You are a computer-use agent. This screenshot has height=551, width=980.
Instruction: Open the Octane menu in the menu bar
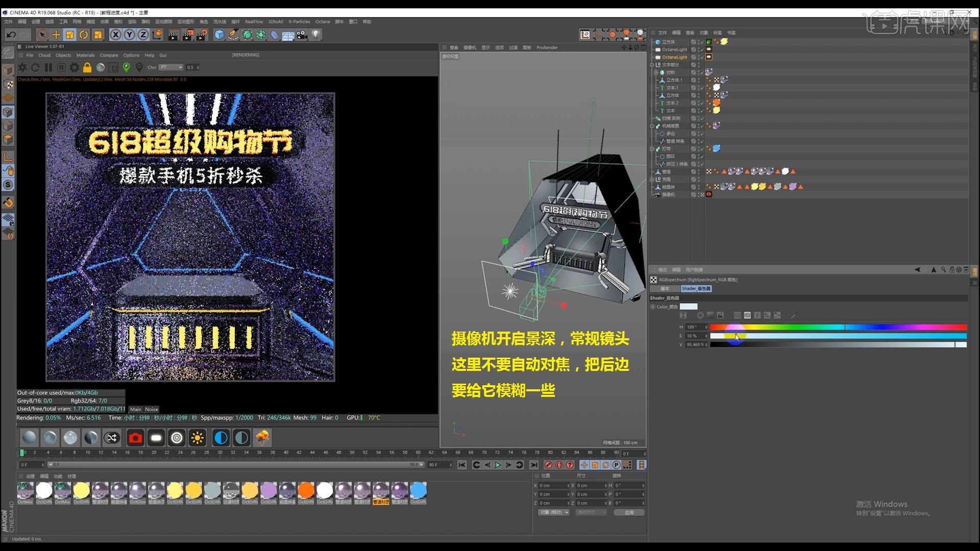point(323,21)
